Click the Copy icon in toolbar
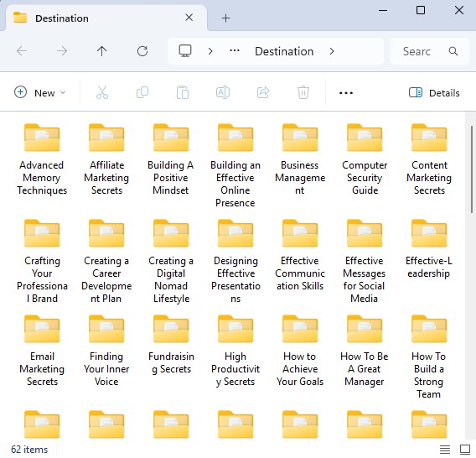Image resolution: width=476 pixels, height=458 pixels. (x=142, y=92)
